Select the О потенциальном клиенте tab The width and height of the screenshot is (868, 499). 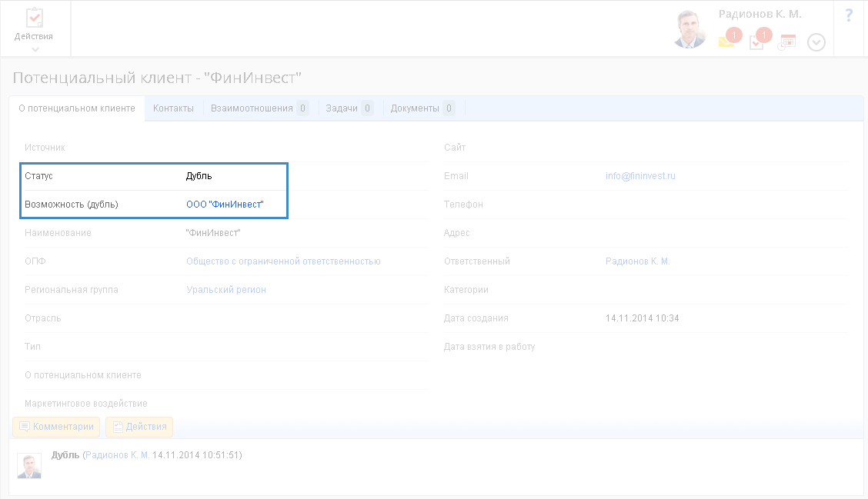tap(77, 108)
